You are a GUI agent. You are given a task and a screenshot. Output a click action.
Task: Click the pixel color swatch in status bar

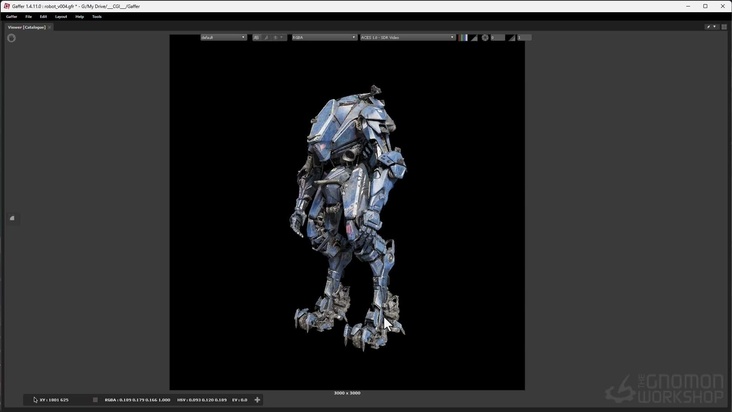click(95, 400)
